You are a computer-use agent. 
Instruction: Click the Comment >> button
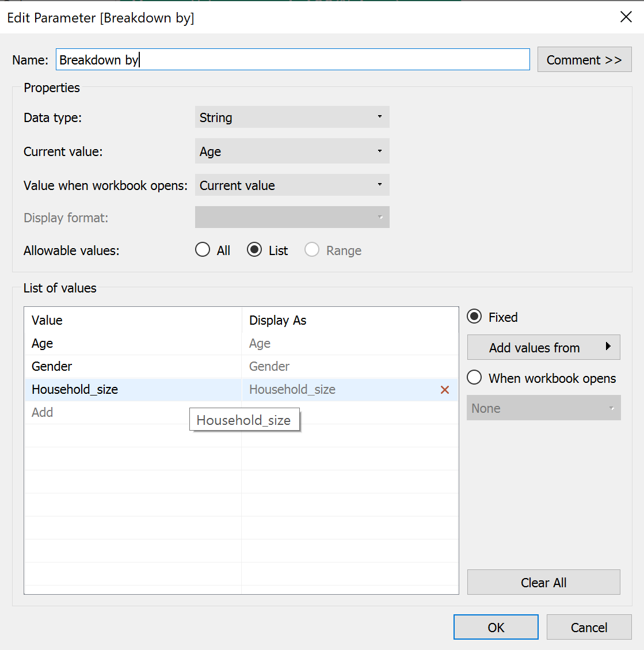[x=584, y=60]
